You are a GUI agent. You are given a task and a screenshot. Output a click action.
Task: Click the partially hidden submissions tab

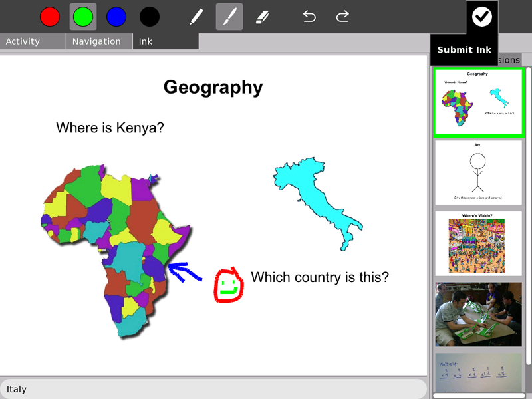tap(509, 60)
